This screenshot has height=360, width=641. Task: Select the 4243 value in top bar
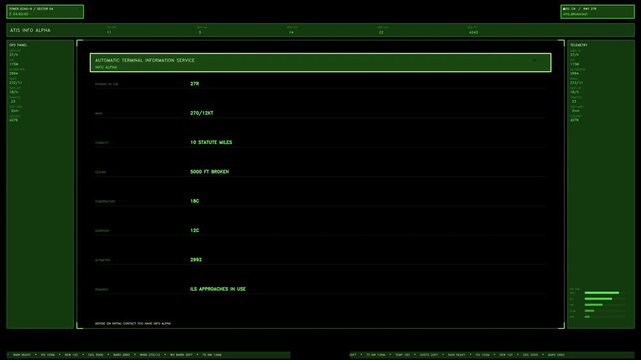tap(473, 32)
